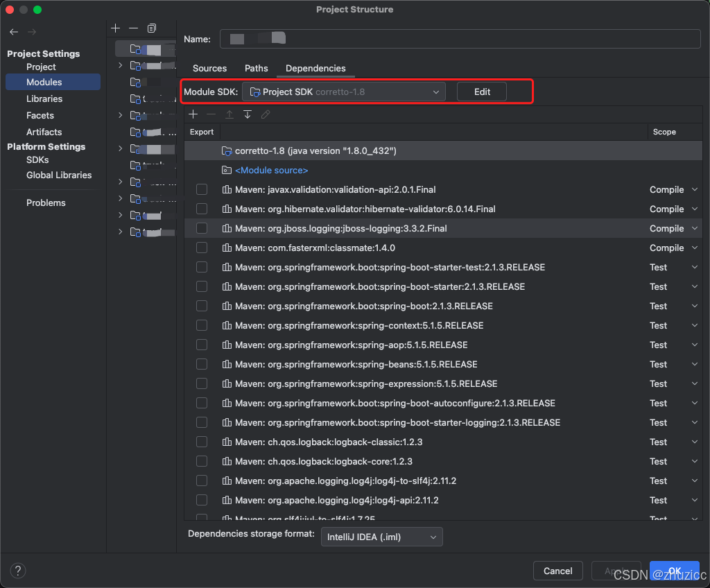Select spring-boot-starter-logging:2.1.3.RELEASE row
Viewport: 710px width, 588px height.
tap(443, 423)
